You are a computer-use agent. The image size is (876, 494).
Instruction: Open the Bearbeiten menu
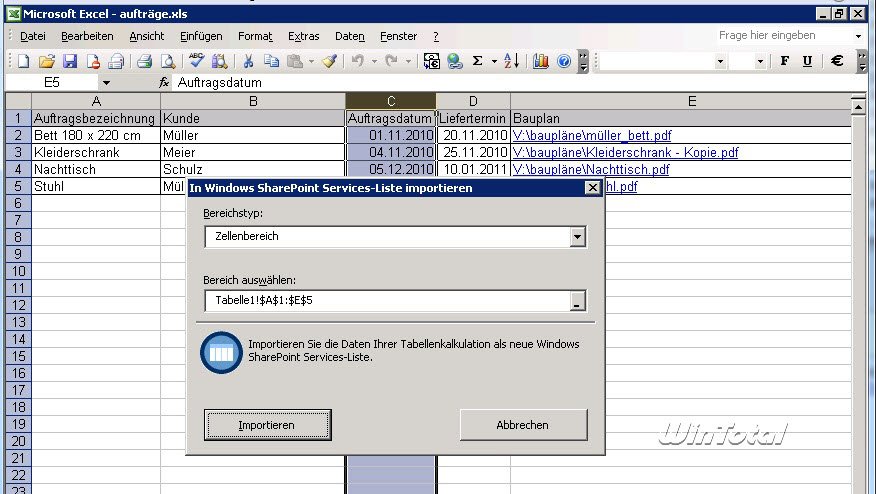coord(87,36)
